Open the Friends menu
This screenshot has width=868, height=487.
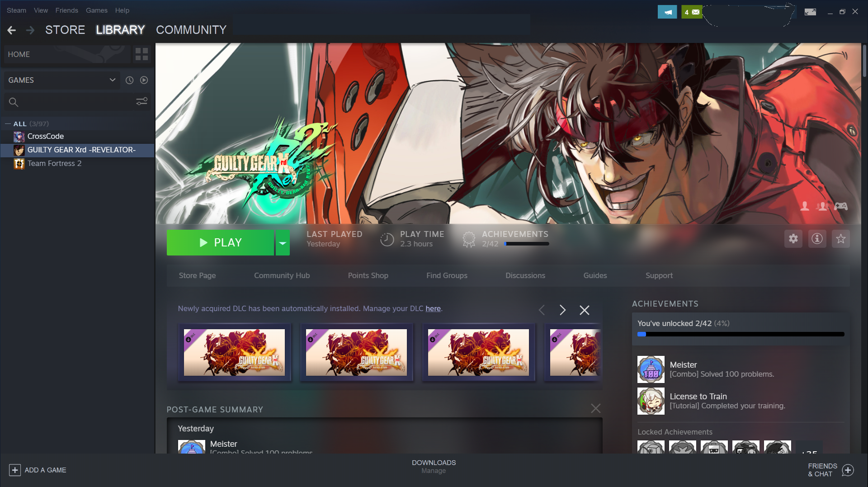tap(67, 10)
